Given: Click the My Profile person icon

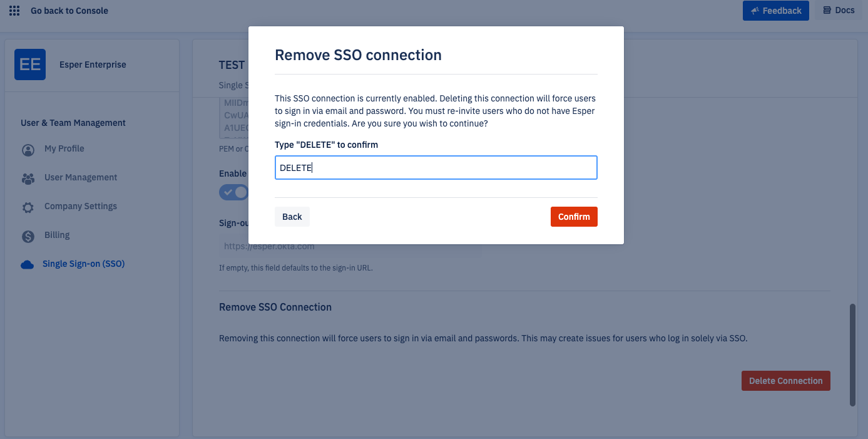Looking at the screenshot, I should (x=28, y=150).
